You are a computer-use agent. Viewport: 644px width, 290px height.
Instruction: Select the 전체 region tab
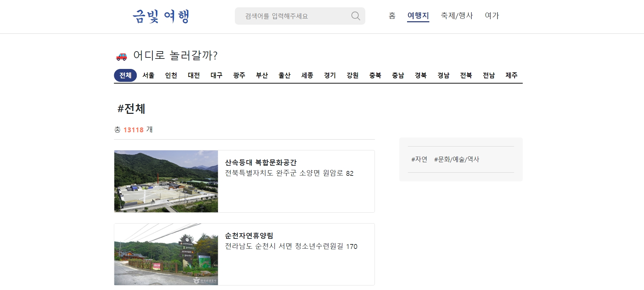126,75
